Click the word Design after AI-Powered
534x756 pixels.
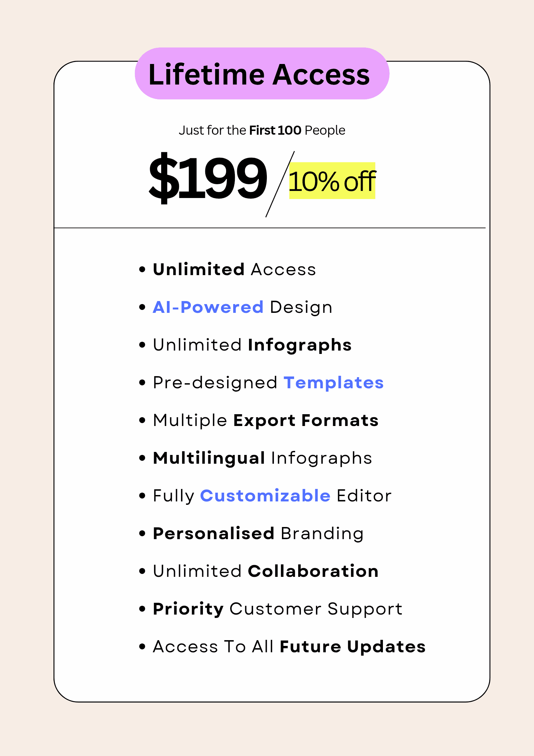[x=301, y=308]
